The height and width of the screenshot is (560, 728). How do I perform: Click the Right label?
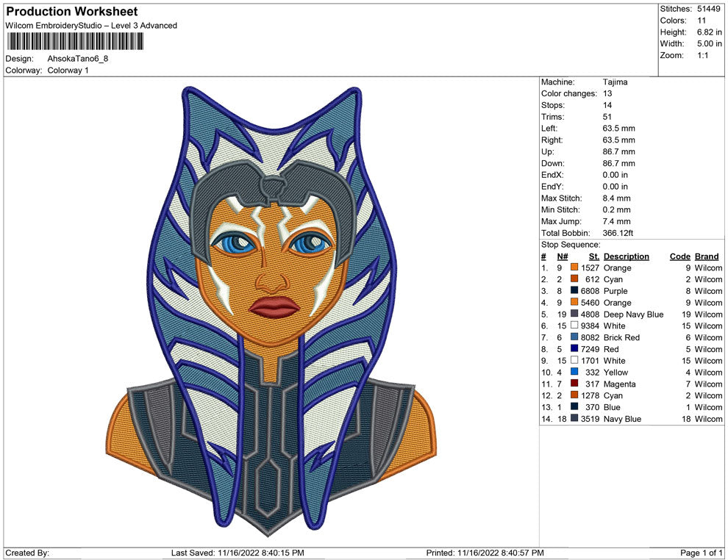point(552,140)
